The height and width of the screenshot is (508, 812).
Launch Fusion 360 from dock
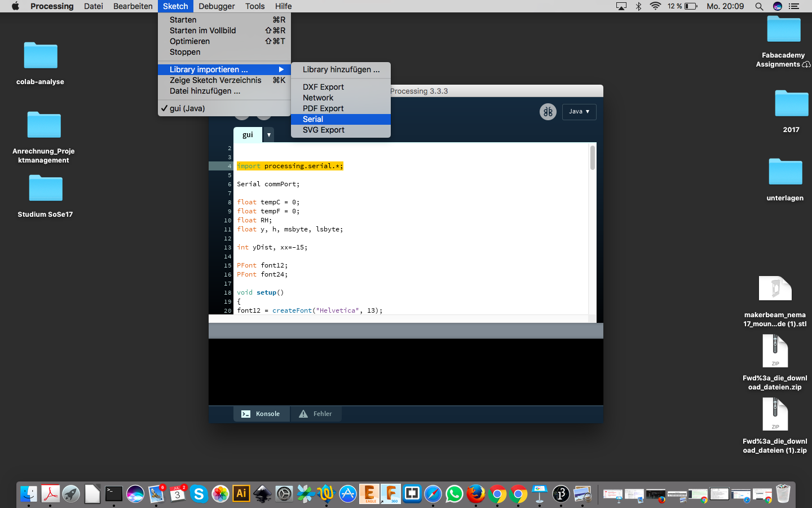(x=391, y=494)
